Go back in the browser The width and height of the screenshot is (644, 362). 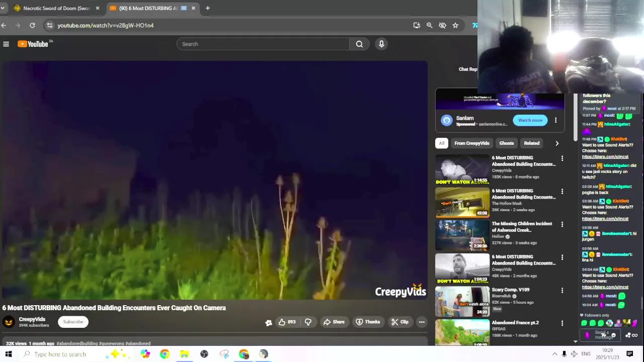tap(4, 25)
